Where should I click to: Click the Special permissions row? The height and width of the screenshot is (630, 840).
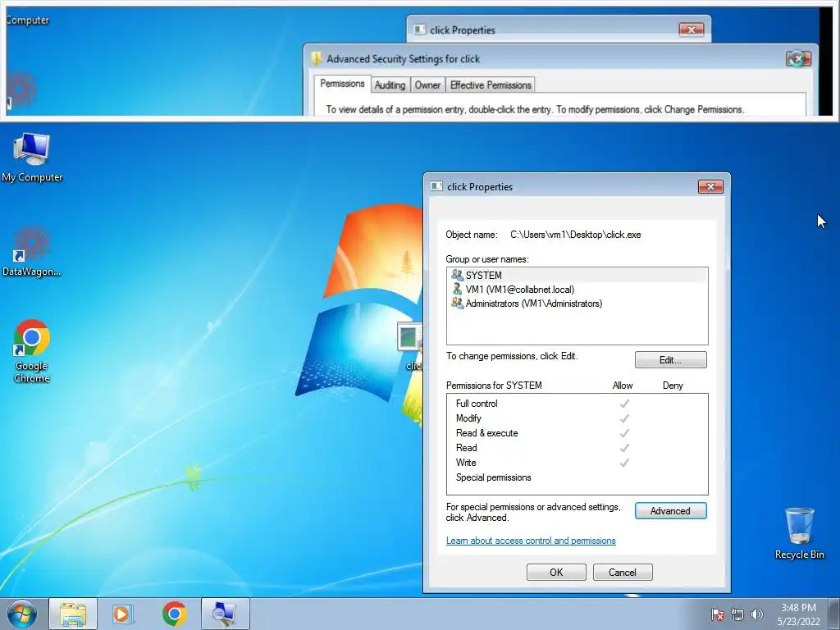point(577,477)
